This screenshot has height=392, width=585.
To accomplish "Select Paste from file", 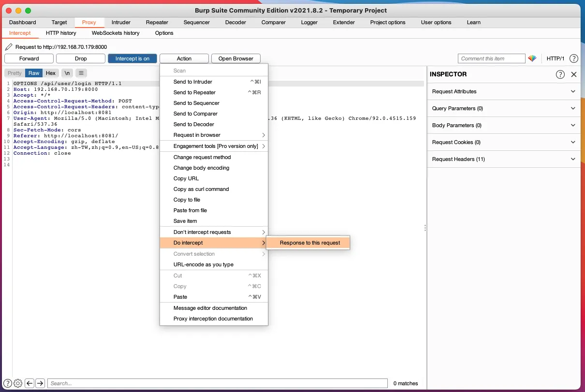I will (x=214, y=210).
